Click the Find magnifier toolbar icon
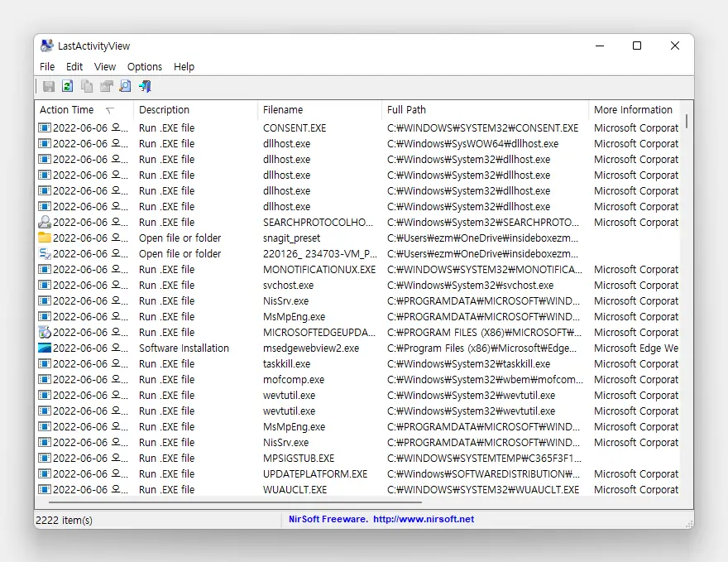The height and width of the screenshot is (562, 728). click(125, 86)
